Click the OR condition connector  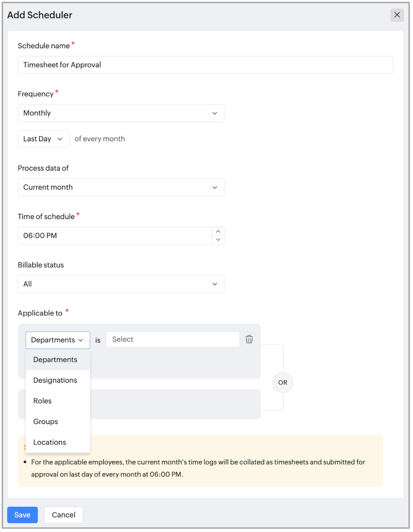pos(283,382)
